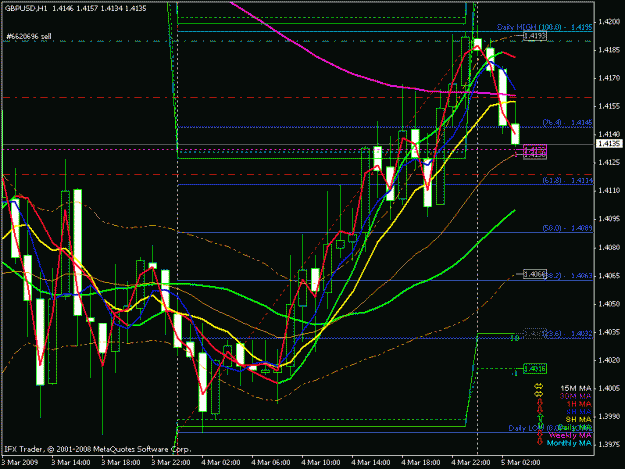Select the Daily MA legend label

(x=575, y=428)
